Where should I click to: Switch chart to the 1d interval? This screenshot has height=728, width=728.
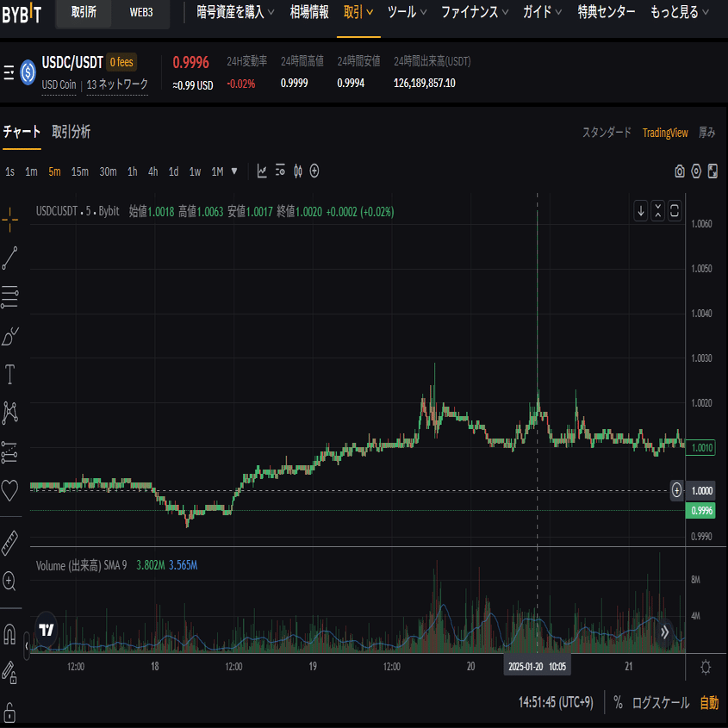(173, 171)
